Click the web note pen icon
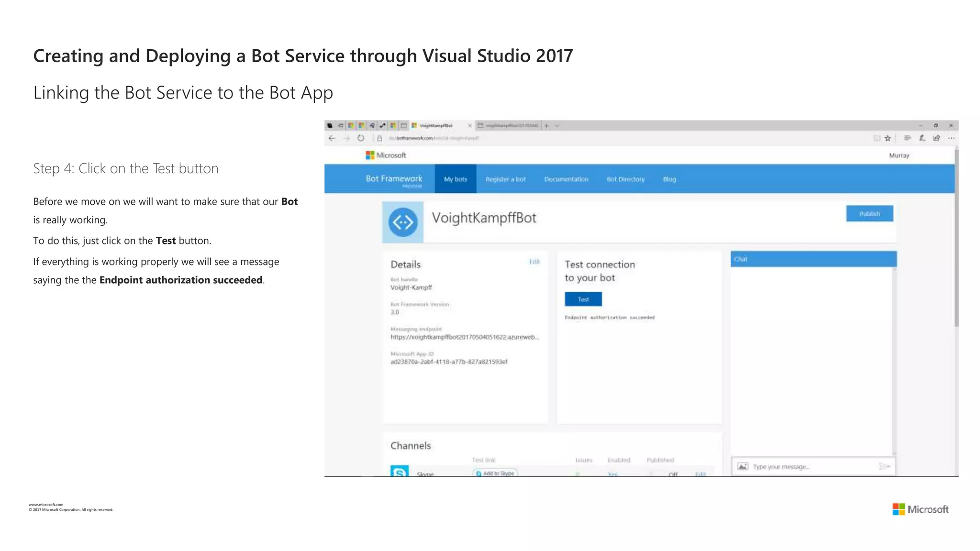 [922, 138]
